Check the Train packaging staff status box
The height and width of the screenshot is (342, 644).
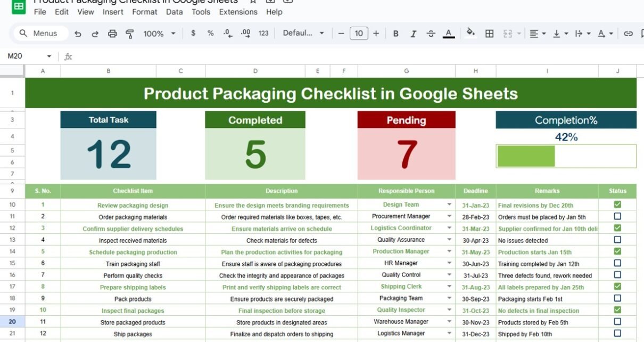pyautogui.click(x=617, y=263)
